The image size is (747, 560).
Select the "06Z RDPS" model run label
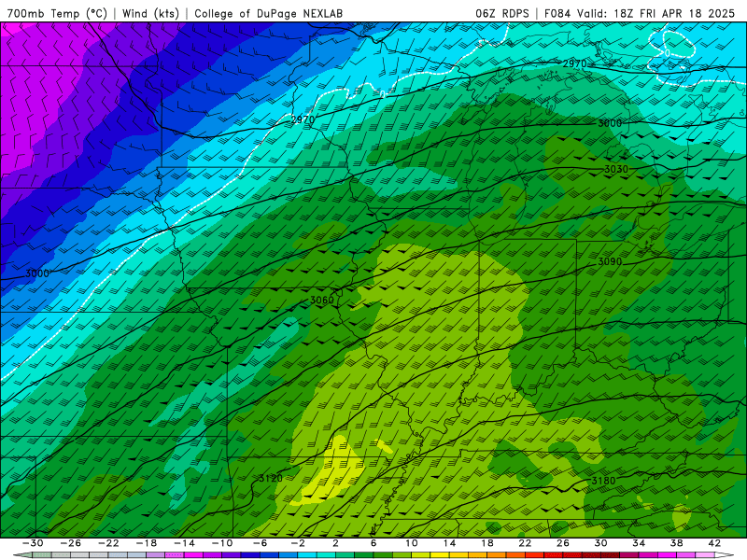[502, 13]
